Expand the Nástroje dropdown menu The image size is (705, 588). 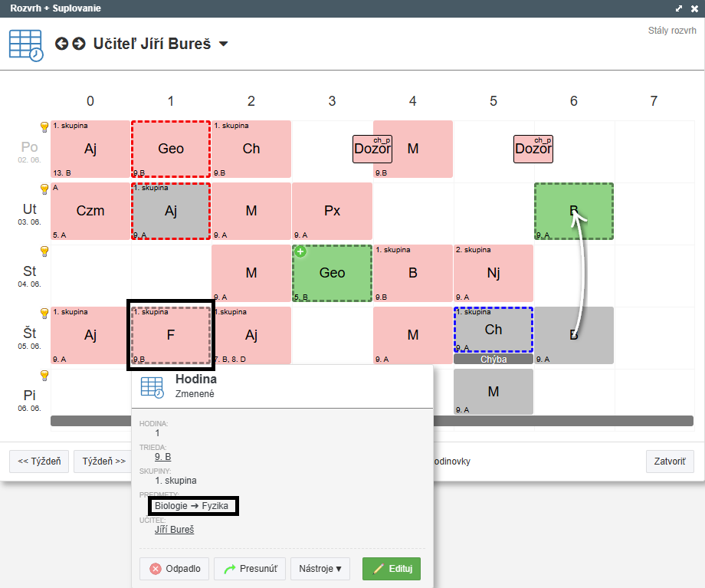(320, 569)
